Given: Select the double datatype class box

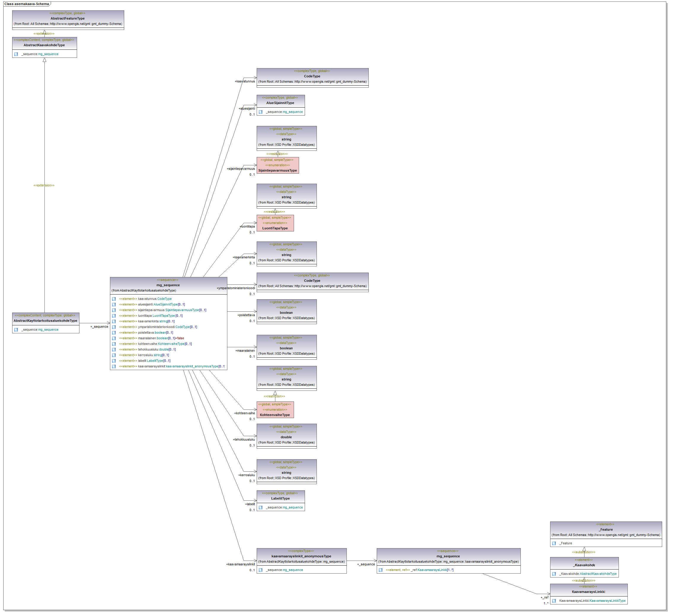Looking at the screenshot, I should coord(286,436).
